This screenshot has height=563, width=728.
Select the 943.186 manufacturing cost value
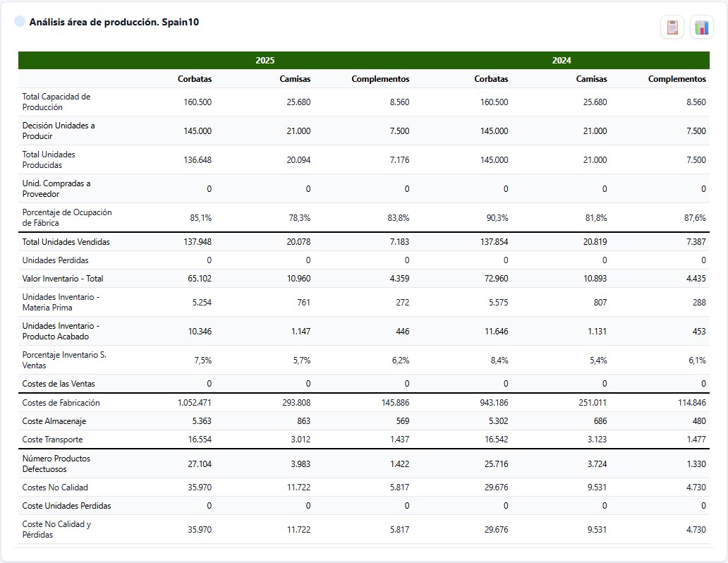pyautogui.click(x=494, y=403)
